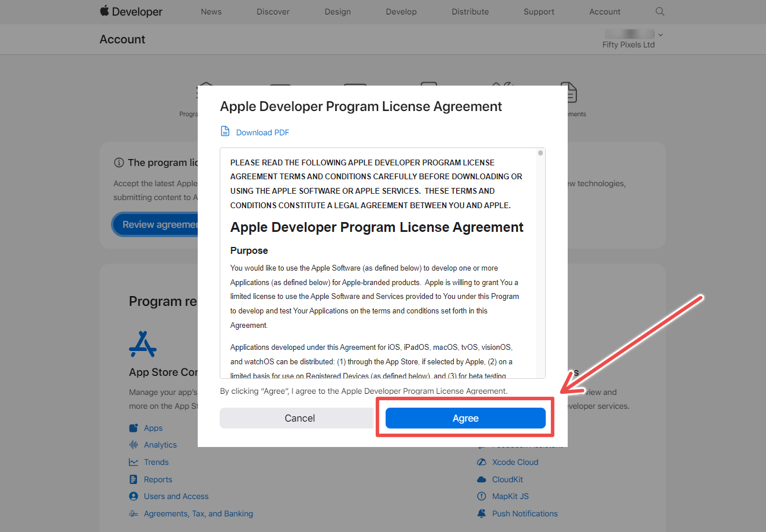Viewport: 766px width, 532px height.
Task: Agree to the license agreement
Action: coord(465,418)
